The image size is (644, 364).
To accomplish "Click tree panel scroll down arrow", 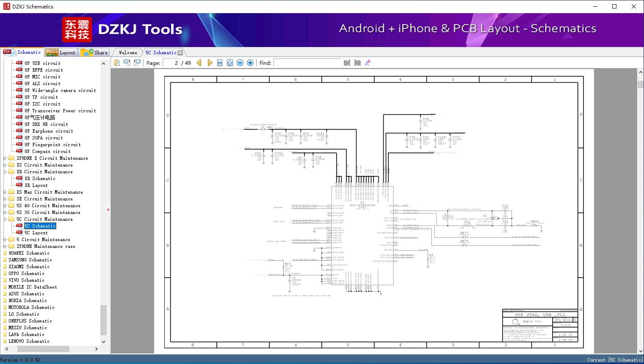I will [103, 342].
